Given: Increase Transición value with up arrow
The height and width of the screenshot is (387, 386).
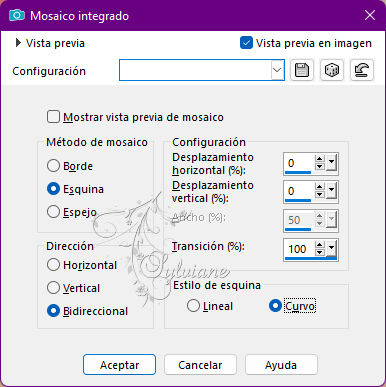Looking at the screenshot, I should click(x=320, y=245).
